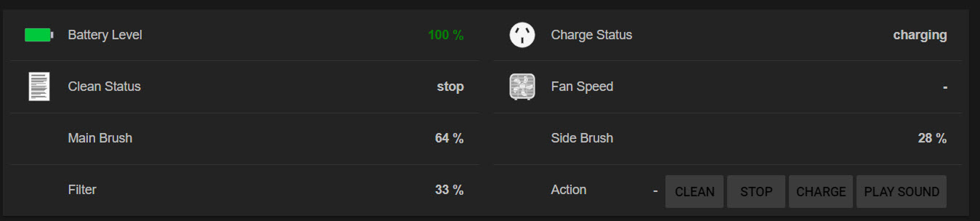Click the Fan Speed fan icon
980x221 pixels.
point(522,86)
